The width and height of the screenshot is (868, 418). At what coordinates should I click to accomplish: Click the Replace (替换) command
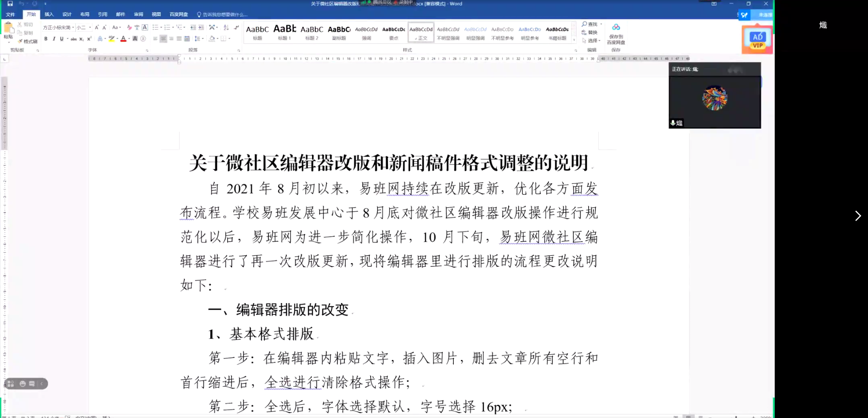click(x=590, y=32)
